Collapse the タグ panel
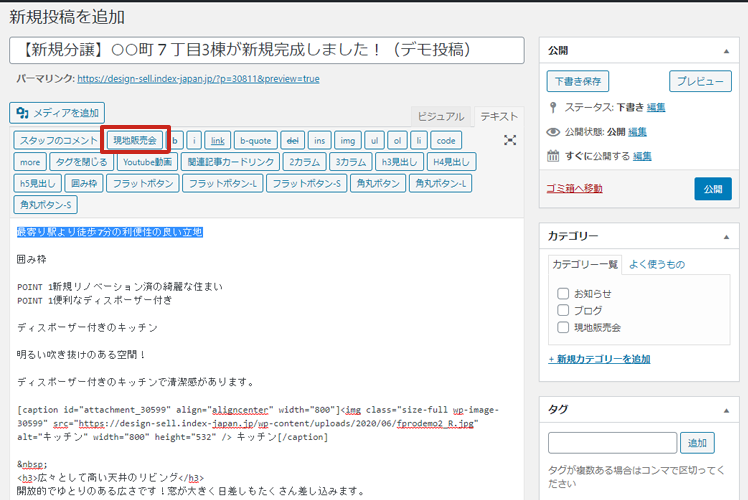Screen dimensions: 748x500 coord(725,409)
